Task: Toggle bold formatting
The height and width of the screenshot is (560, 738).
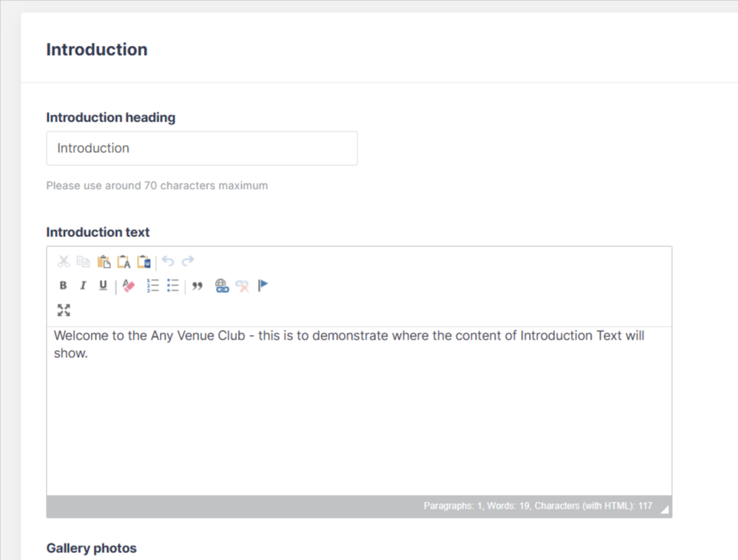Action: (x=64, y=286)
